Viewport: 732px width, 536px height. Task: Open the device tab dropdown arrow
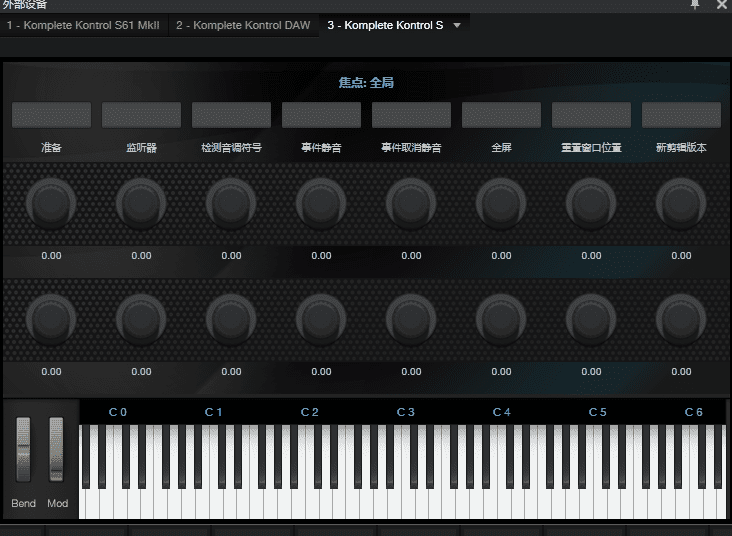point(457,25)
